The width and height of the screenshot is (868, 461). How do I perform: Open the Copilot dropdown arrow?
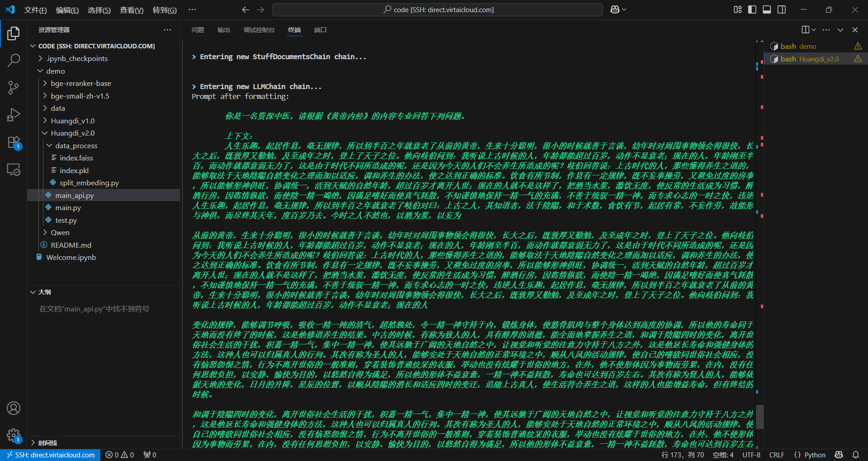coord(624,9)
